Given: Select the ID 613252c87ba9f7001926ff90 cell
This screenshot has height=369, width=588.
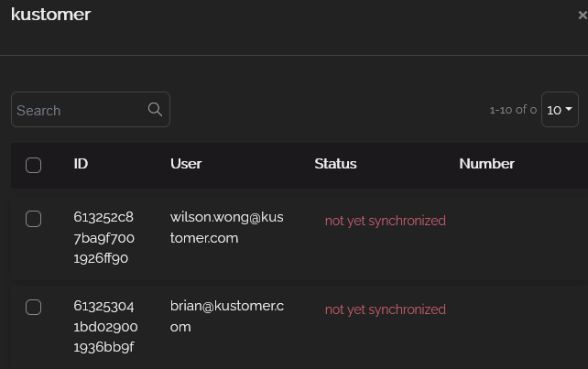Looking at the screenshot, I should tap(103, 238).
